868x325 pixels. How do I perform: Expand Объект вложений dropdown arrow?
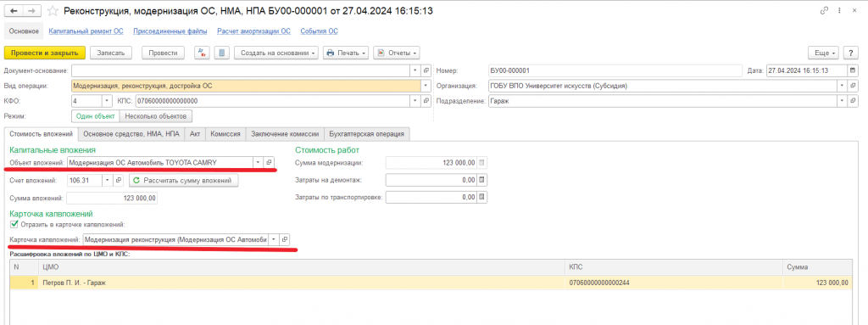[258, 162]
